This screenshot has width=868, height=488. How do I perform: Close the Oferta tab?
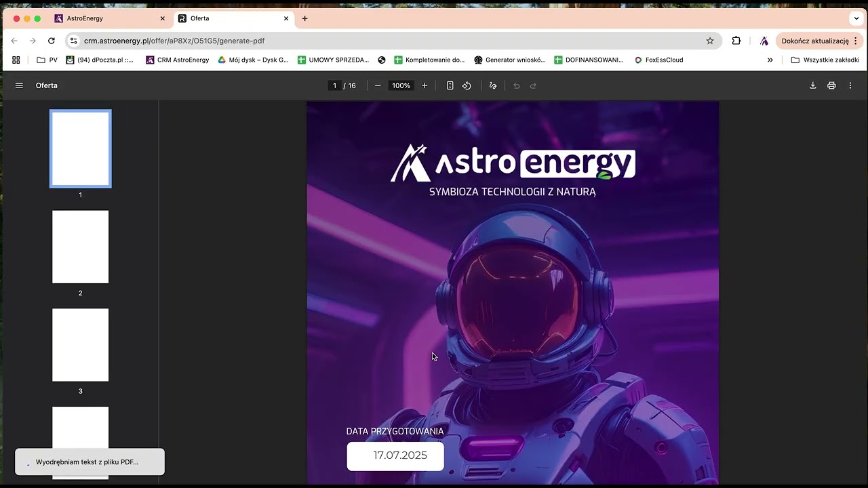[286, 18]
